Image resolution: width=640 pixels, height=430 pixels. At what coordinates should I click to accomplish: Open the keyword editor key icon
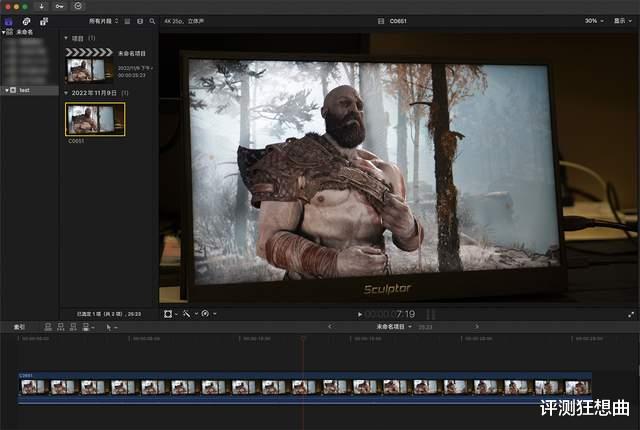pos(60,6)
